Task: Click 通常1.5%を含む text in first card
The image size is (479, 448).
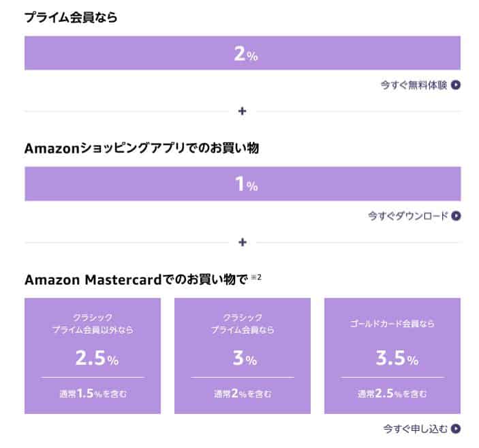Action: coord(93,393)
